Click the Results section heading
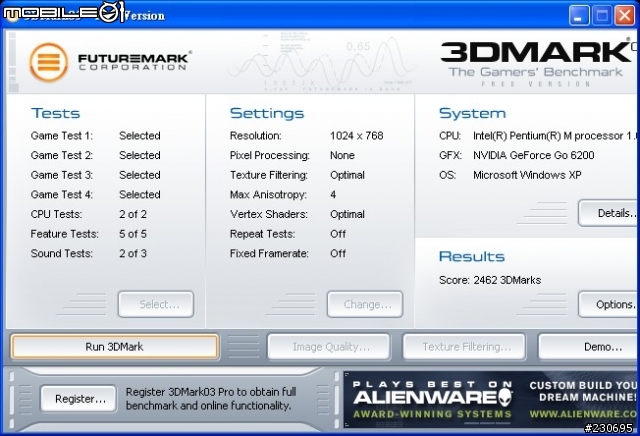This screenshot has width=640, height=436. tap(472, 256)
